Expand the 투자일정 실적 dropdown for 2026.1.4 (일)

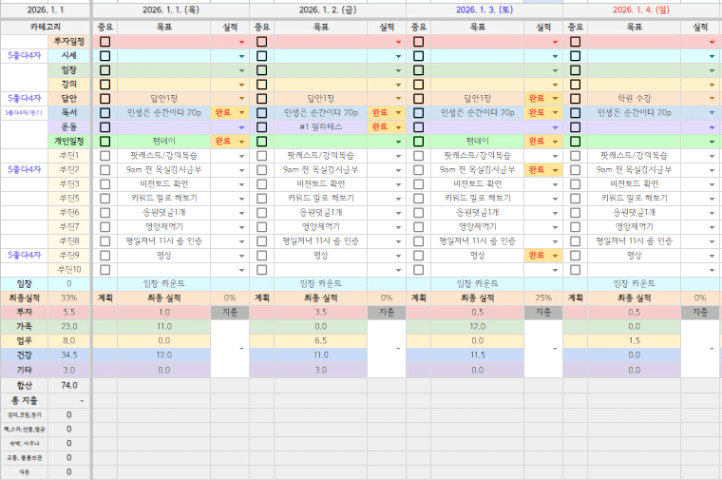(x=712, y=42)
